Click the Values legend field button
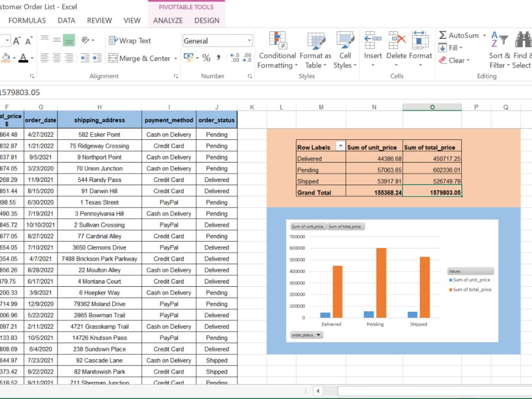 471,271
